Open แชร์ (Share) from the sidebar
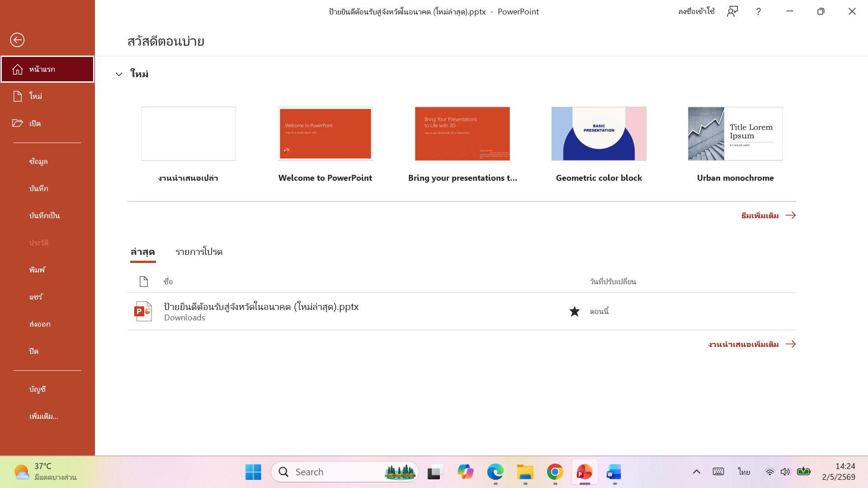This screenshot has width=868, height=488. (47, 297)
